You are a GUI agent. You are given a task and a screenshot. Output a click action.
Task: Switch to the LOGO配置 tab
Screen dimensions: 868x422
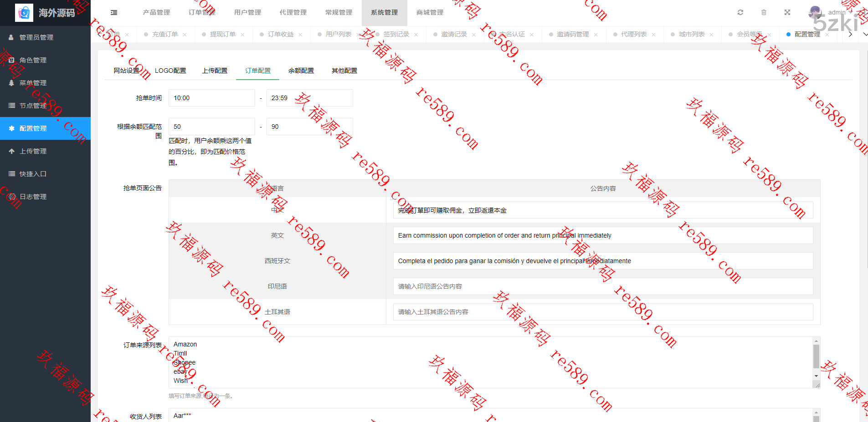pos(170,71)
